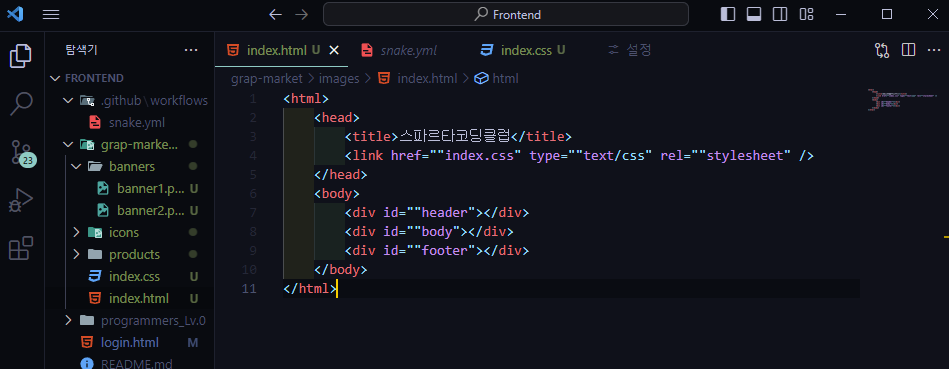Viewport: 949px width, 369px height.
Task: Open the Customize Layout icon
Action: click(x=806, y=15)
